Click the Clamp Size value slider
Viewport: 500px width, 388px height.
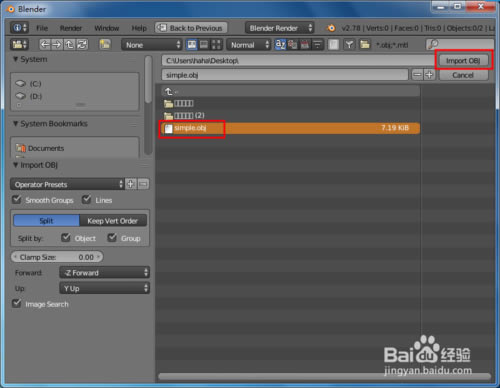tap(57, 257)
